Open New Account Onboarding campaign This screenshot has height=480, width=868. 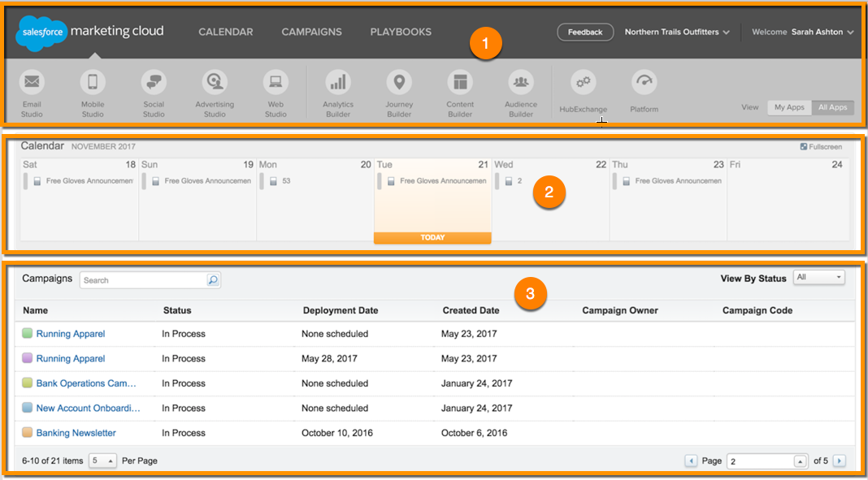(88, 408)
